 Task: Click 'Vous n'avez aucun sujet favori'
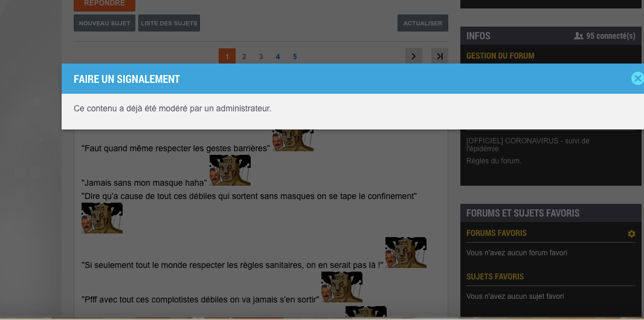(x=515, y=296)
